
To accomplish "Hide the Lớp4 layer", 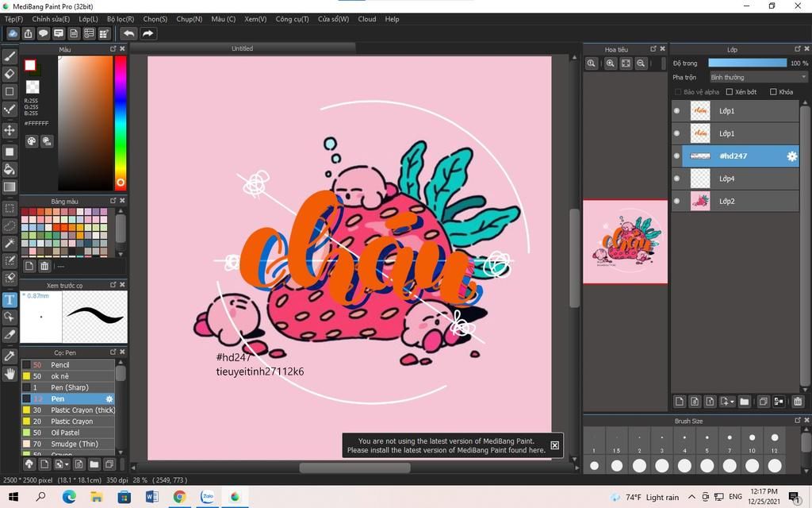I will 676,179.
